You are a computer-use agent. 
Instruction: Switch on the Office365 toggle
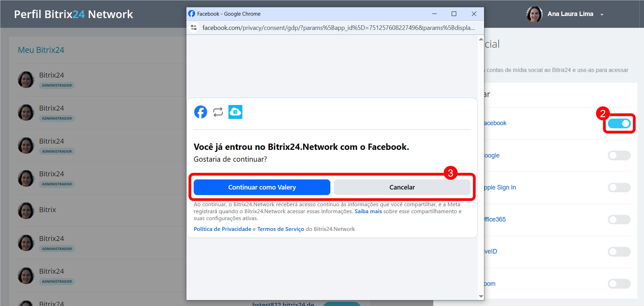coord(619,219)
